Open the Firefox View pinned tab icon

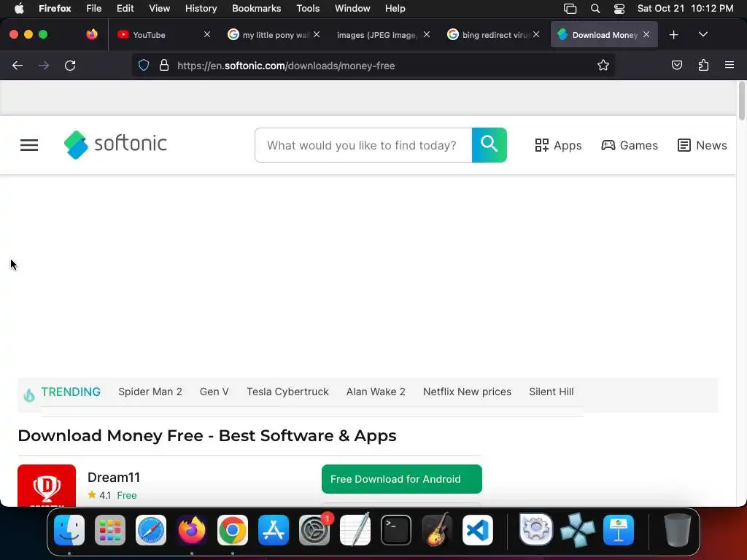pos(91,34)
